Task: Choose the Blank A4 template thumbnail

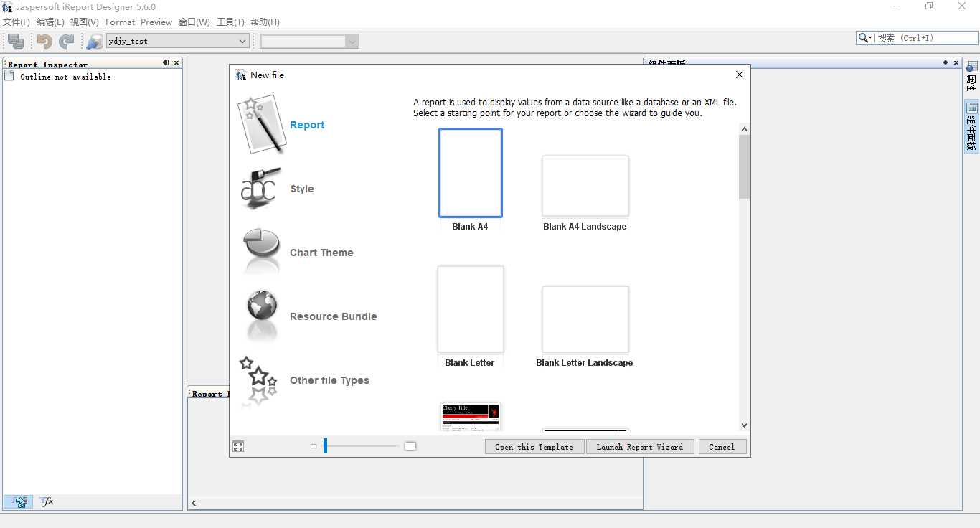Action: coord(471,173)
